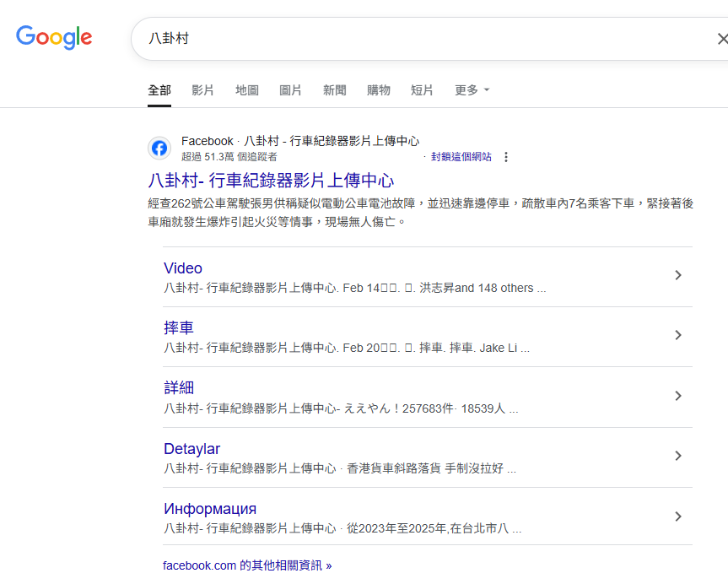Click facebook.com 的其他相關資訊 link

coord(247,565)
